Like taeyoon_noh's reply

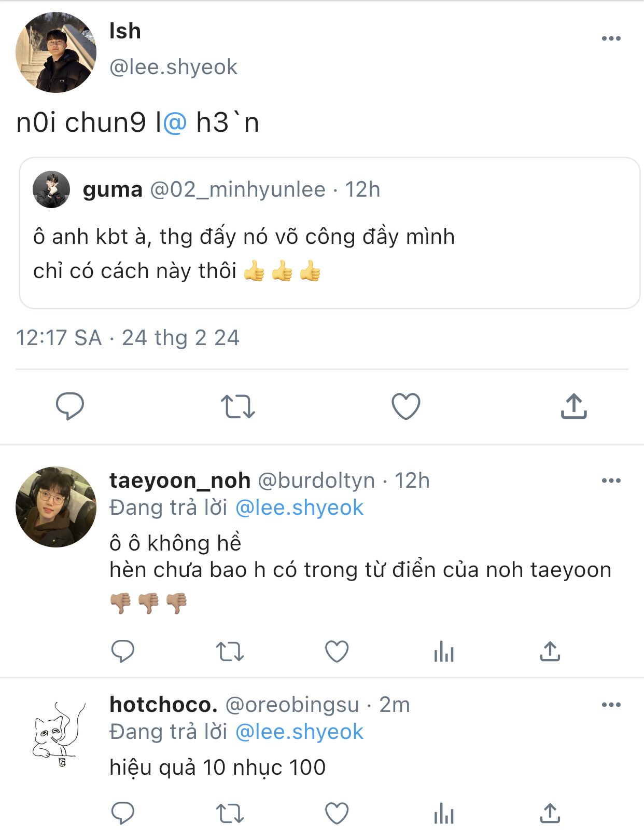[x=337, y=652]
